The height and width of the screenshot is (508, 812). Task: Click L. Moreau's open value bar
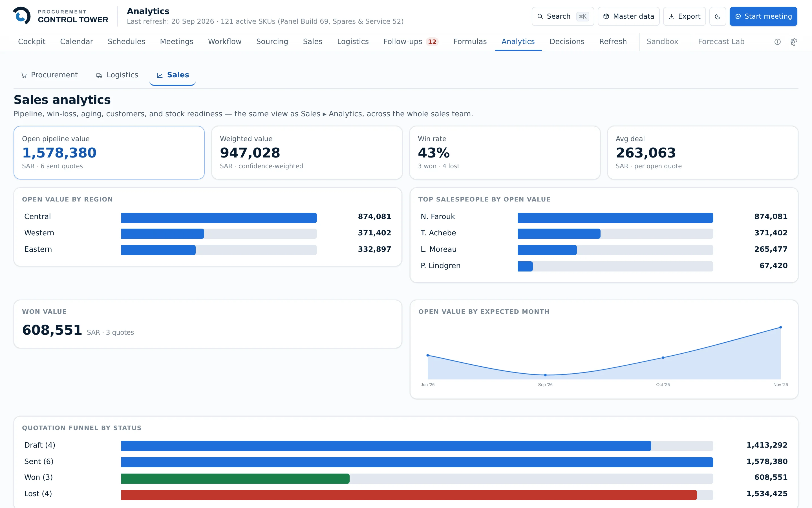[x=547, y=250]
